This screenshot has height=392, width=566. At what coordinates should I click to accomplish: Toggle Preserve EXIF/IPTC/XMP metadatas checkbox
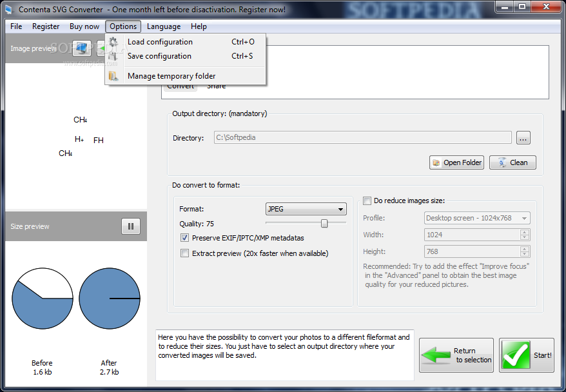coord(184,238)
